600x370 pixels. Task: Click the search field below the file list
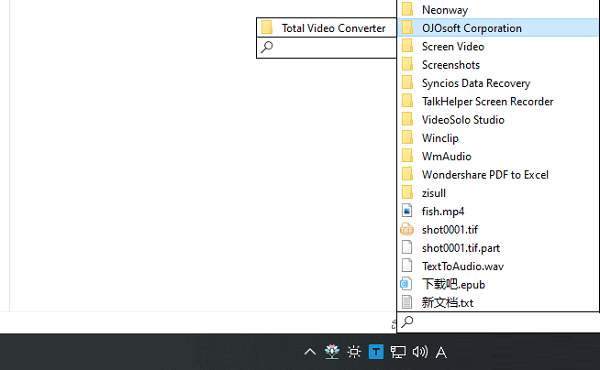(x=497, y=322)
